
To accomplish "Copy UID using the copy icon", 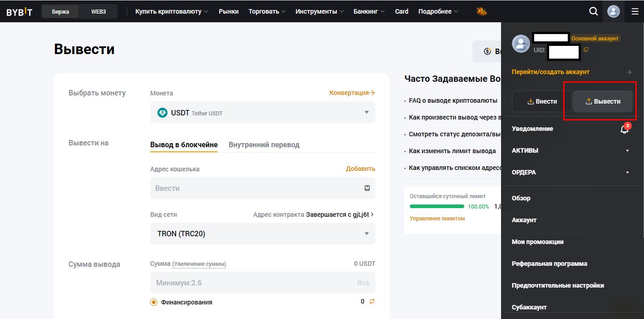I will 585,50.
